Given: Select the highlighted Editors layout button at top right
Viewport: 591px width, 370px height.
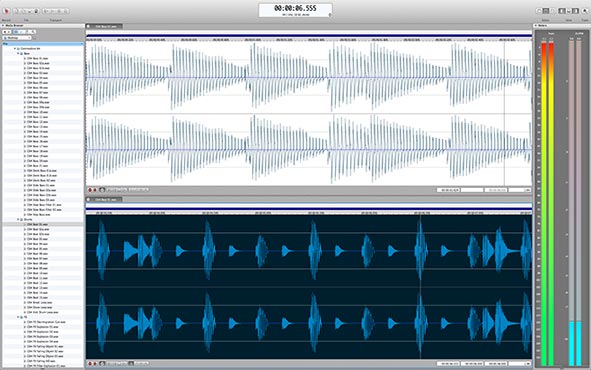Looking at the screenshot, I should 546,11.
